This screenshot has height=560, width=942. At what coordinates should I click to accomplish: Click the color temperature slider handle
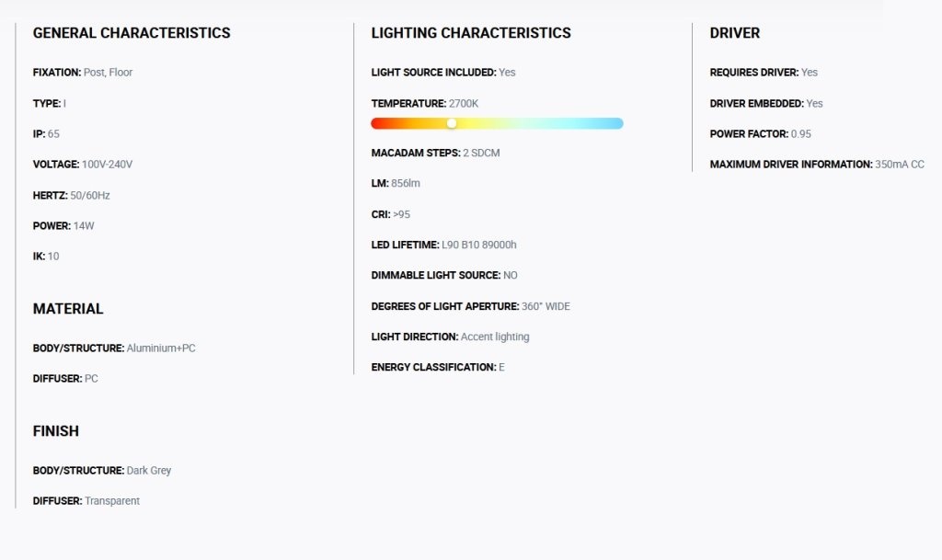click(x=452, y=123)
